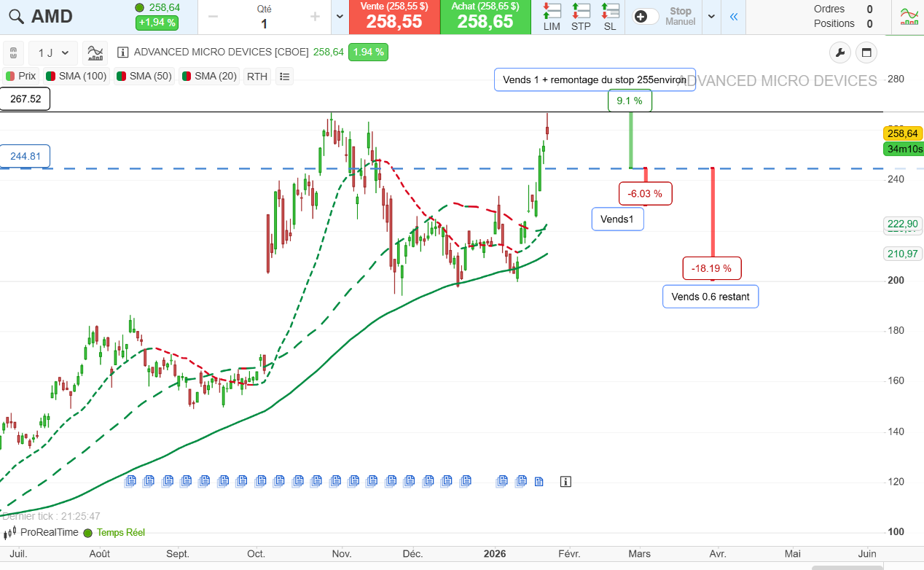The height and width of the screenshot is (570, 924).
Task: Place a STP stop order
Action: [581, 17]
